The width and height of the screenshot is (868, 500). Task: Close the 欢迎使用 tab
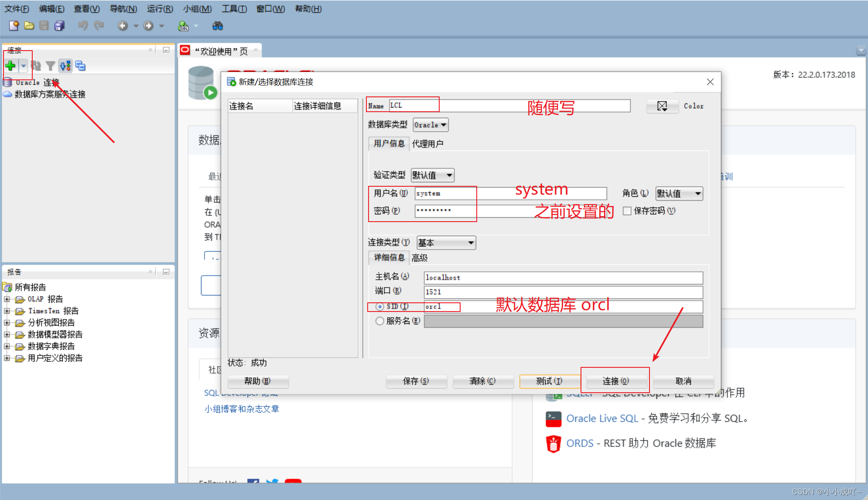(x=256, y=50)
